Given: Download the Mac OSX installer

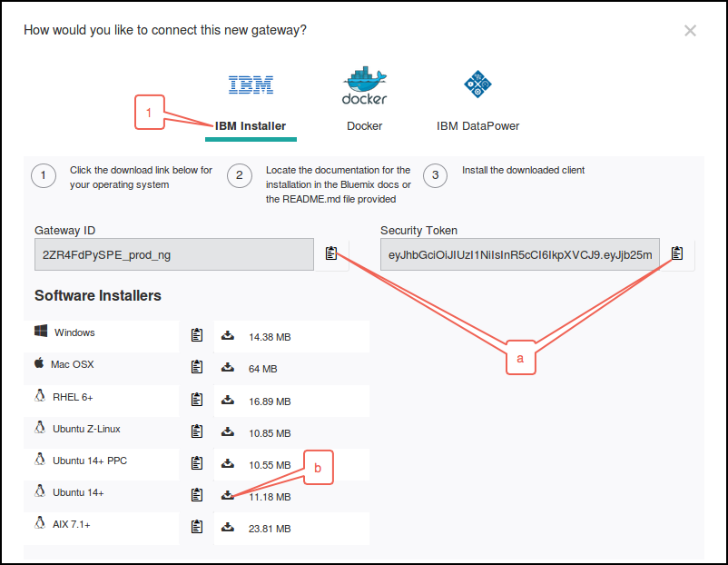Looking at the screenshot, I should (x=228, y=367).
